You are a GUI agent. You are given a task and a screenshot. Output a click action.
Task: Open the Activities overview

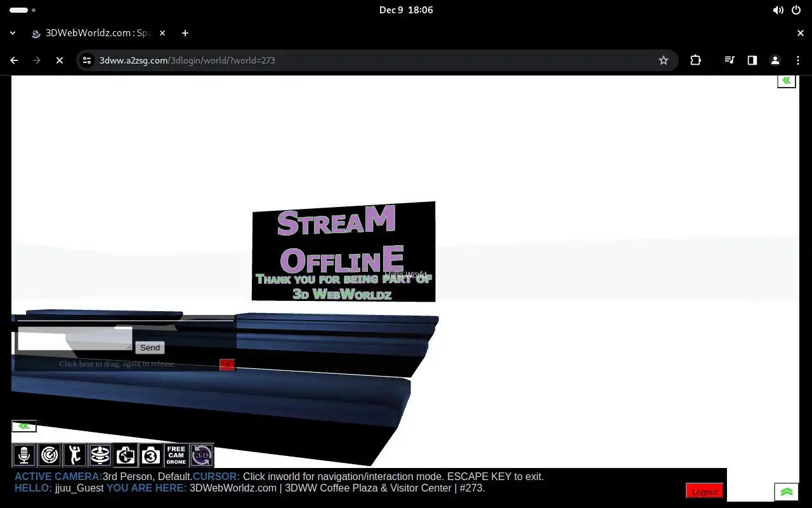(23, 10)
